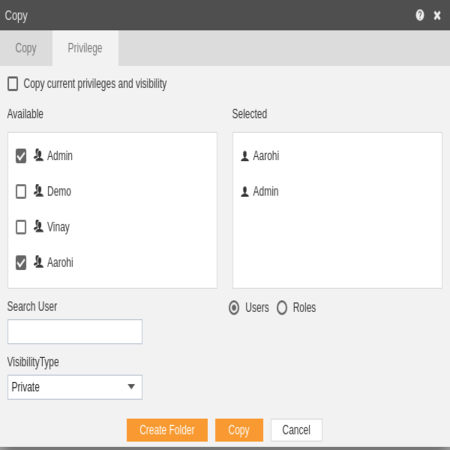The height and width of the screenshot is (450, 450).
Task: Enable Copy current privileges and visibility checkbox
Action: click(x=13, y=84)
